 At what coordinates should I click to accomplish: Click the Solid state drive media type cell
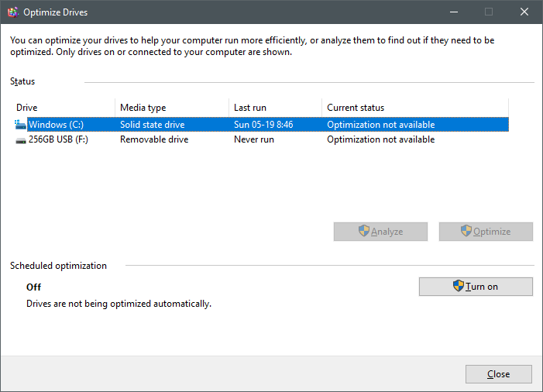pos(153,125)
